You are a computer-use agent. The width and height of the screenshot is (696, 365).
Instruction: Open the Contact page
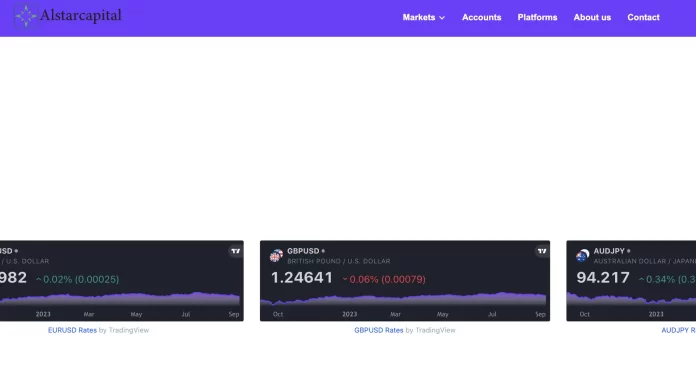pyautogui.click(x=643, y=17)
